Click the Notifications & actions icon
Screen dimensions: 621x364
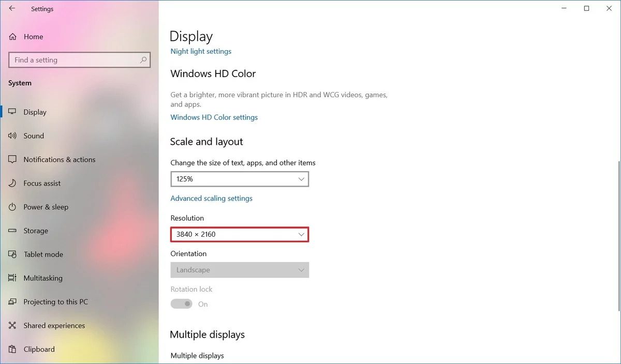point(13,160)
